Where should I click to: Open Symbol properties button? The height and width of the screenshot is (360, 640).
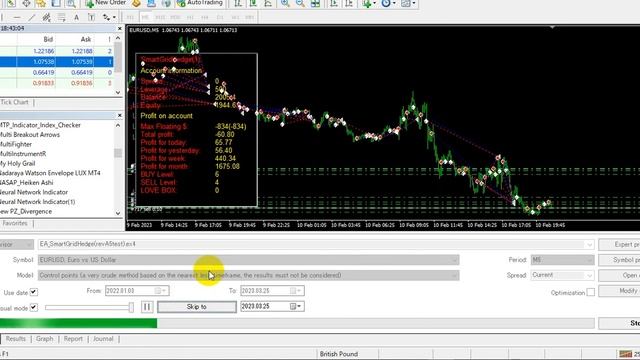click(x=620, y=260)
